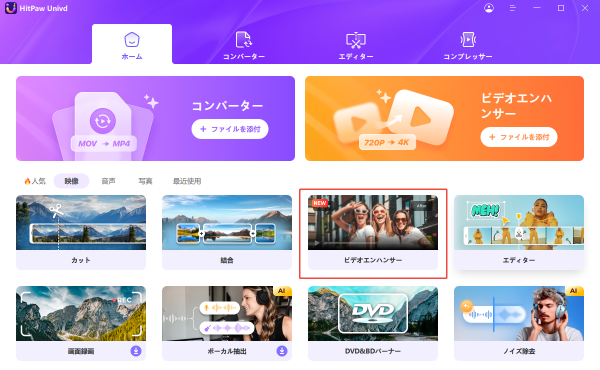
Task: Click the download icon on ボーカル抽出
Action: pos(282,351)
